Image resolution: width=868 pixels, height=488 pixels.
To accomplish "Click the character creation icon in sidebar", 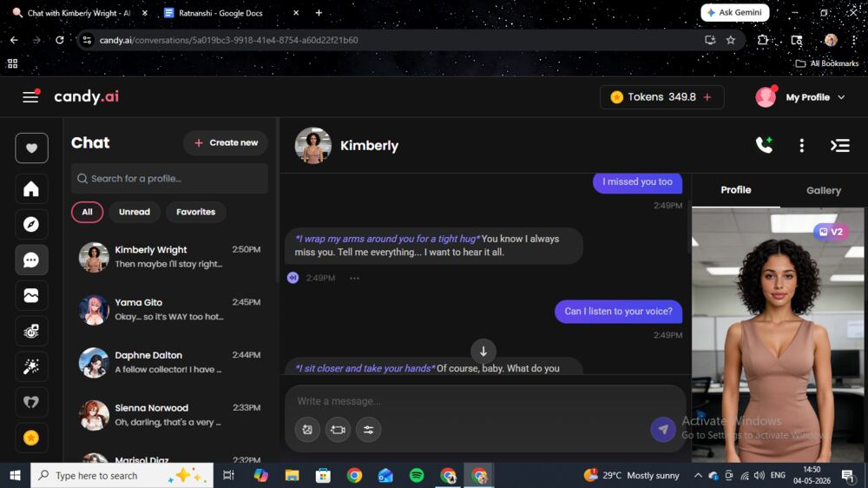I will click(x=31, y=331).
